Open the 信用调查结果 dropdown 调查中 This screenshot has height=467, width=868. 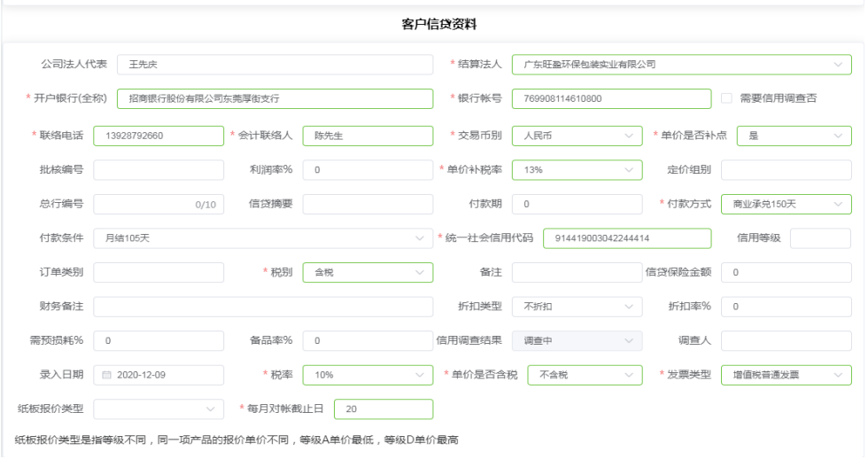coord(577,340)
